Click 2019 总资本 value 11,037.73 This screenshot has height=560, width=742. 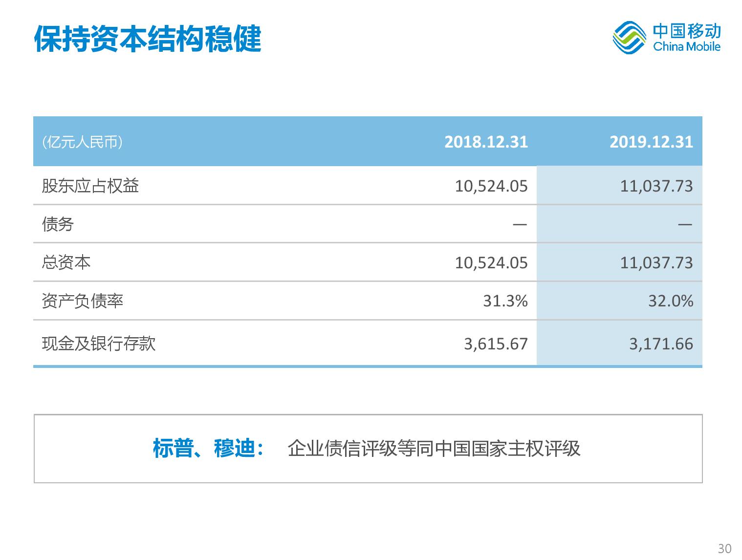(x=656, y=263)
